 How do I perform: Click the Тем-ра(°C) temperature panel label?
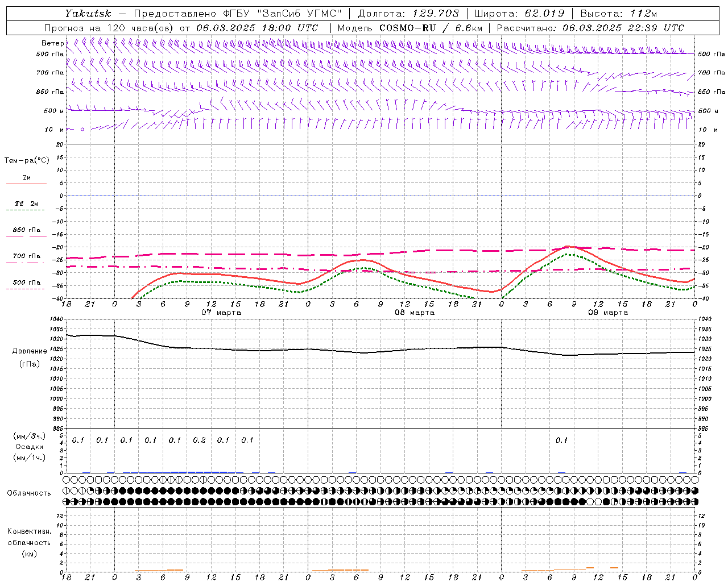pyautogui.click(x=27, y=160)
